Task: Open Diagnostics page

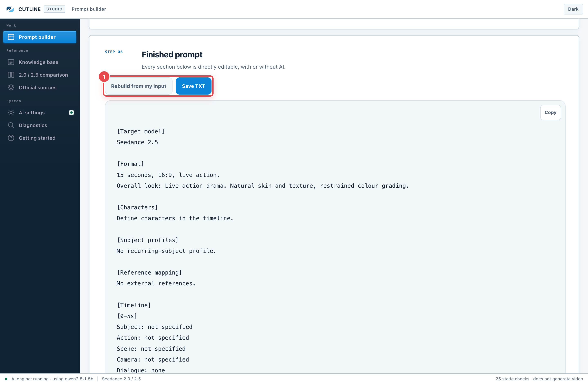Action: [40, 125]
